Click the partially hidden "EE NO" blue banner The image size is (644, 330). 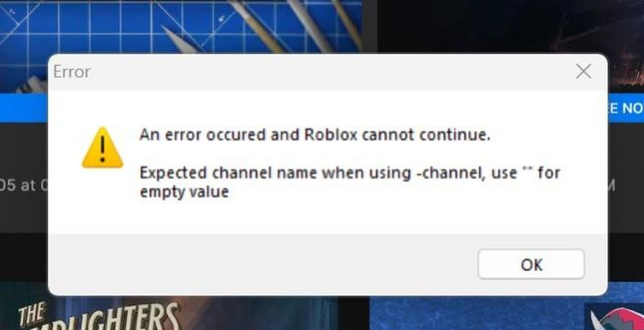(x=625, y=108)
